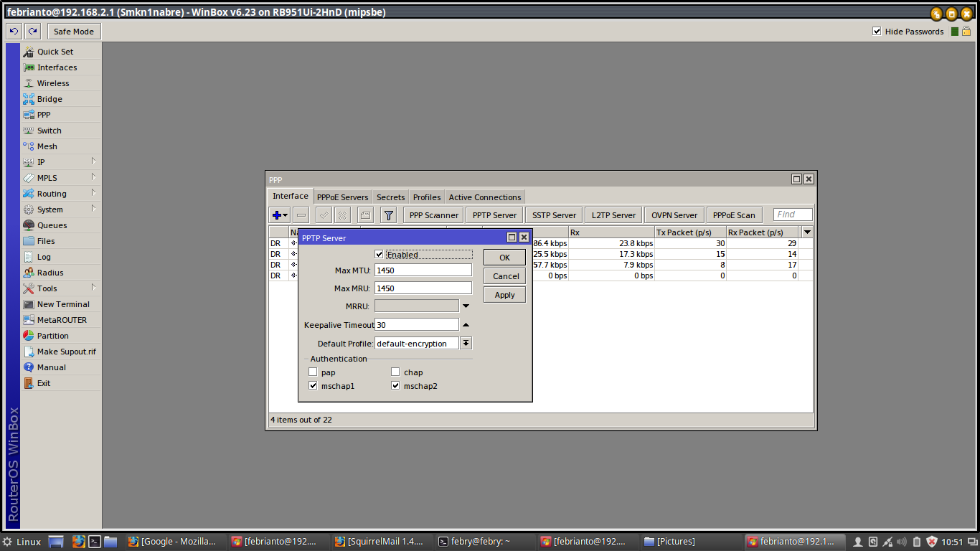Switch to the Secrets tab
The width and height of the screenshot is (980, 551).
click(x=390, y=197)
